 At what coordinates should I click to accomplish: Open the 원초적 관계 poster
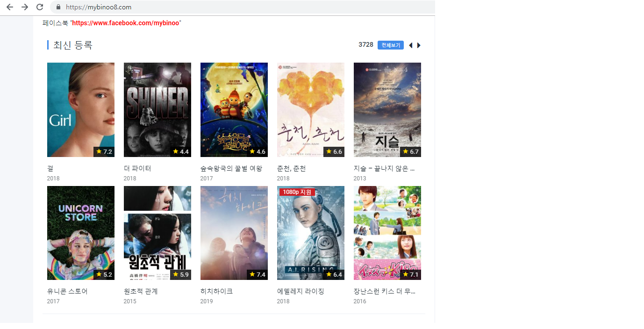pos(157,233)
